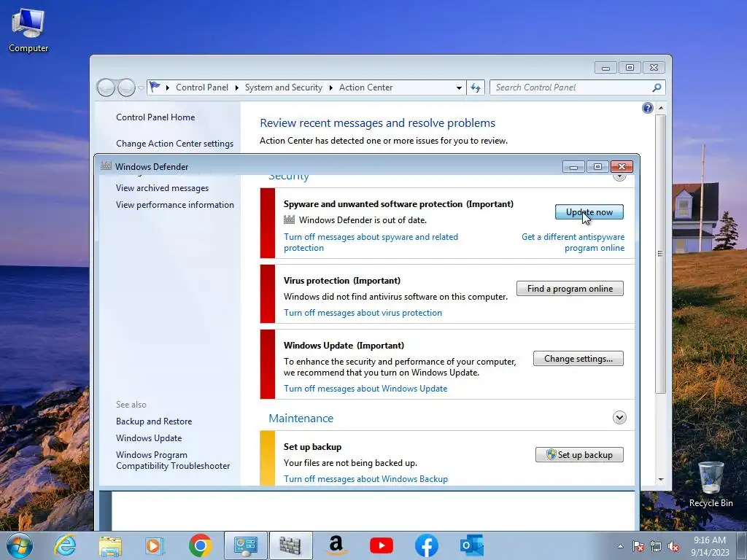Get a different antispyware program online
This screenshot has height=560, width=747.
point(573,242)
